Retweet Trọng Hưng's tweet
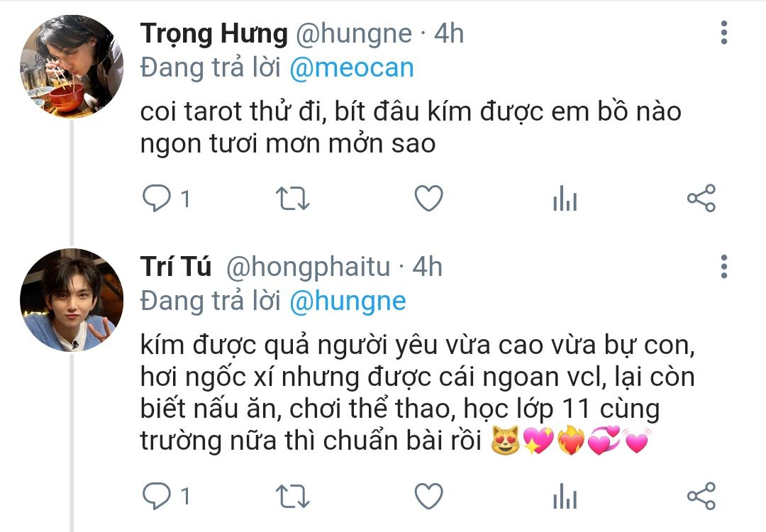Viewport: 766px width, 532px height. (293, 199)
